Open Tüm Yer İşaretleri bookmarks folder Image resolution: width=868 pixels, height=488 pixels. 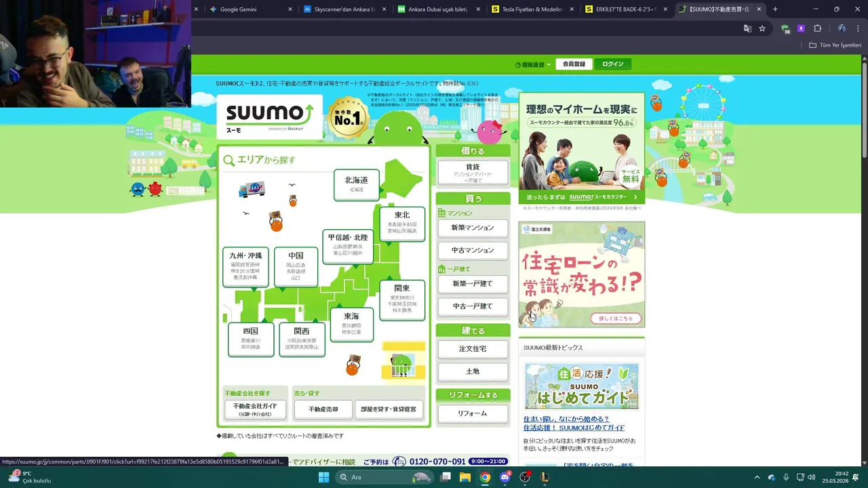pos(835,45)
